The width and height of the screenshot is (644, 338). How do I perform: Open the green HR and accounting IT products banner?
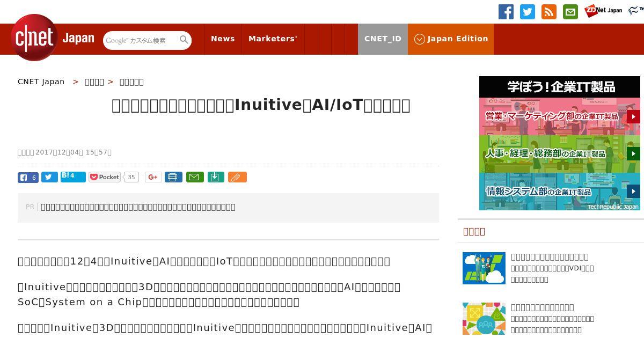(x=560, y=154)
